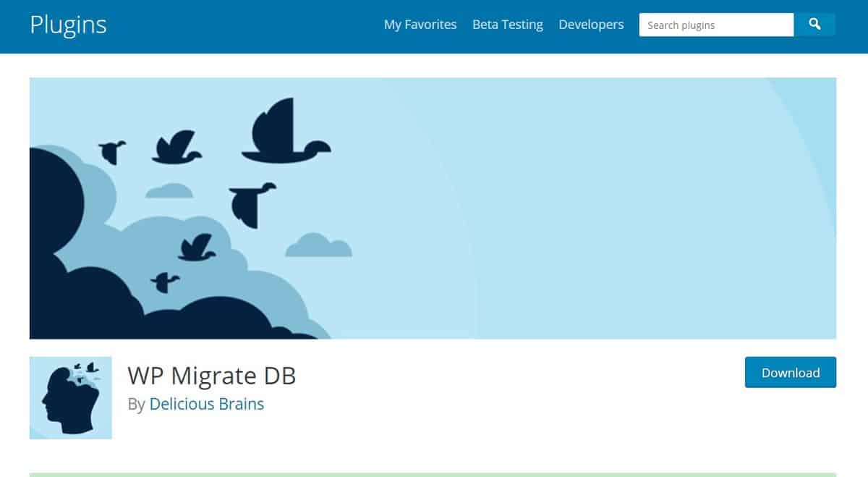Select the WP Migrate DB title text
Image resolution: width=868 pixels, height=477 pixels.
click(x=212, y=376)
